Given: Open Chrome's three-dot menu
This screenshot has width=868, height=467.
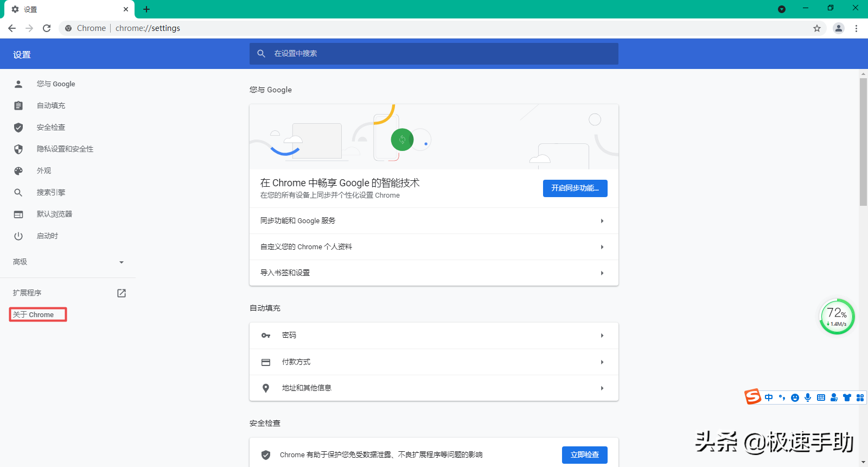Looking at the screenshot, I should (x=857, y=28).
